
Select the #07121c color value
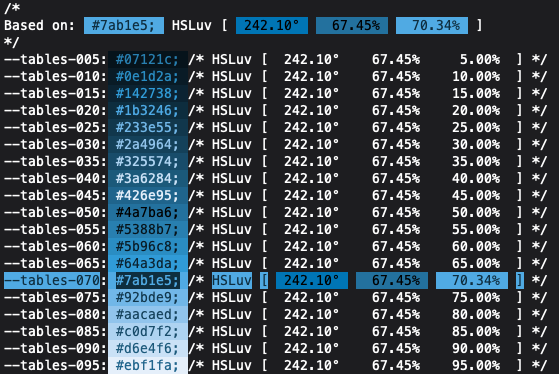click(148, 60)
